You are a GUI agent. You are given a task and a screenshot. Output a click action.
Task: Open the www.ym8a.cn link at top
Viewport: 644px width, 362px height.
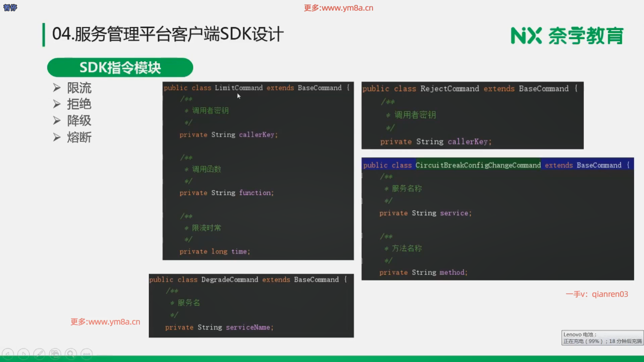338,8
